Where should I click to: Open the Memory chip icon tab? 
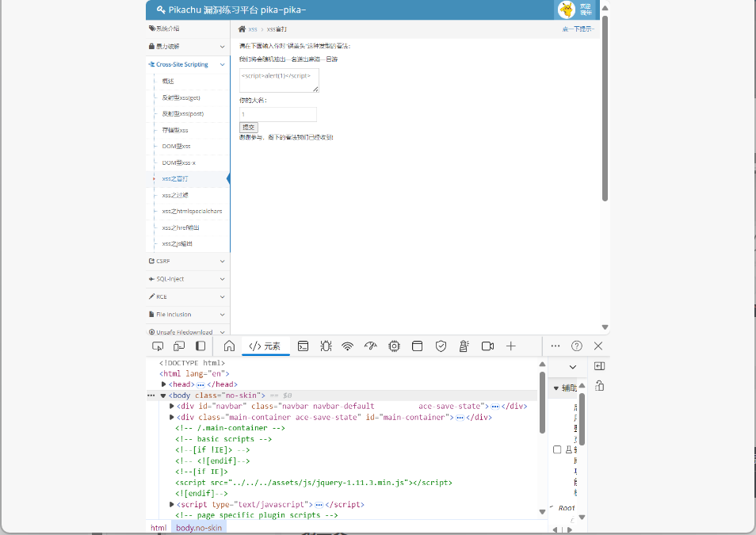(x=395, y=346)
